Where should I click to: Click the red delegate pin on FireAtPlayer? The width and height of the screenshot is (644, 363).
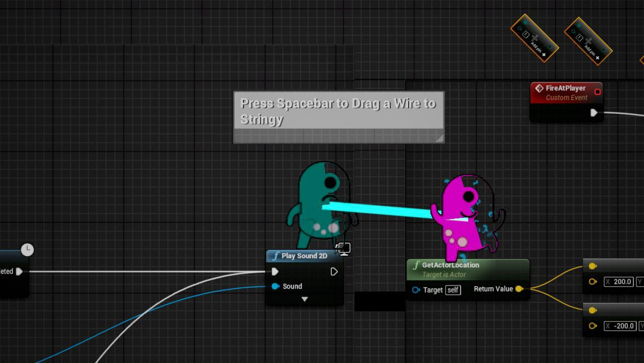pyautogui.click(x=598, y=92)
